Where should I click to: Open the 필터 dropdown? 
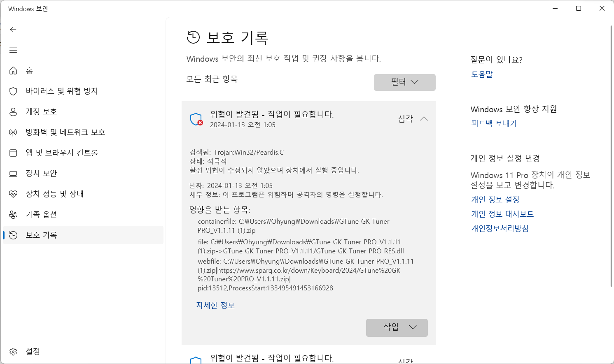coord(405,82)
